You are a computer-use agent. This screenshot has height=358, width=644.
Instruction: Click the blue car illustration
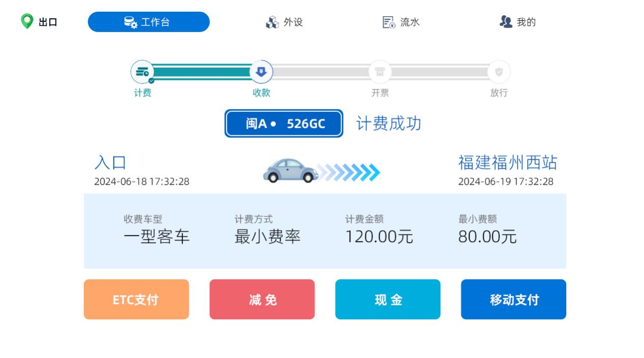click(x=291, y=171)
